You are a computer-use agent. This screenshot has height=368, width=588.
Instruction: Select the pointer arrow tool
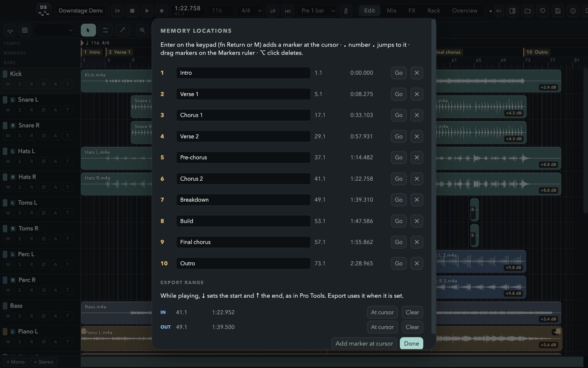click(x=88, y=30)
